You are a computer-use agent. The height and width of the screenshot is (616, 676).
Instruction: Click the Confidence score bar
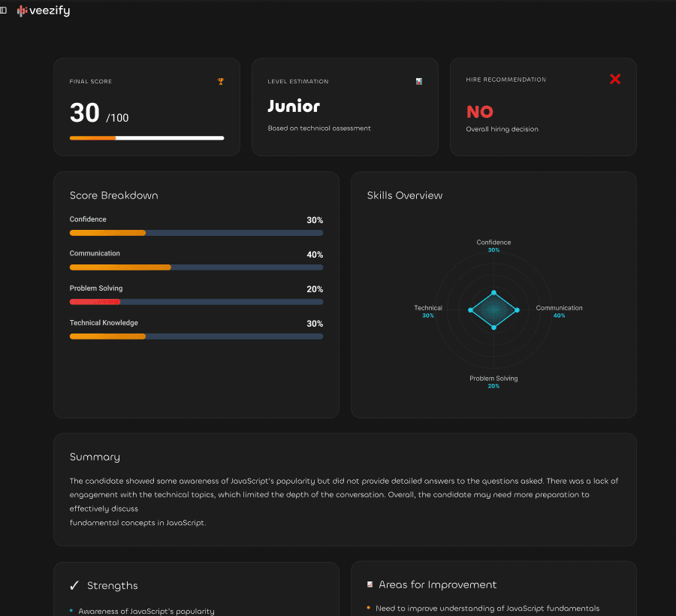195,233
